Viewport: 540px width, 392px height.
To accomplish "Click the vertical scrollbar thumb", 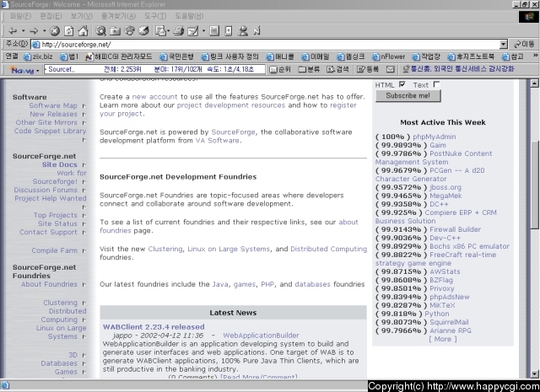I will coord(534,184).
